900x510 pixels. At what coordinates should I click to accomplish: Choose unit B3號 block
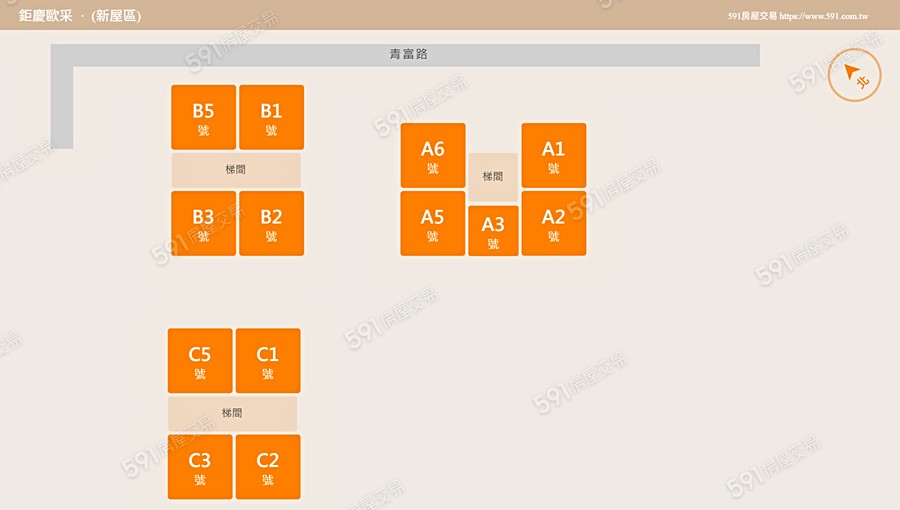pyautogui.click(x=204, y=223)
